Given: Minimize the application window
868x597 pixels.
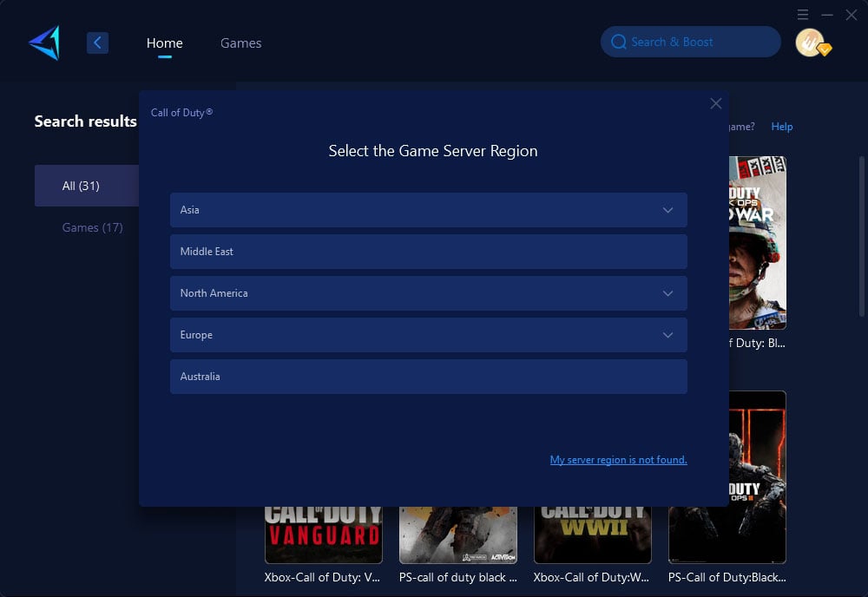Looking at the screenshot, I should pyautogui.click(x=827, y=15).
